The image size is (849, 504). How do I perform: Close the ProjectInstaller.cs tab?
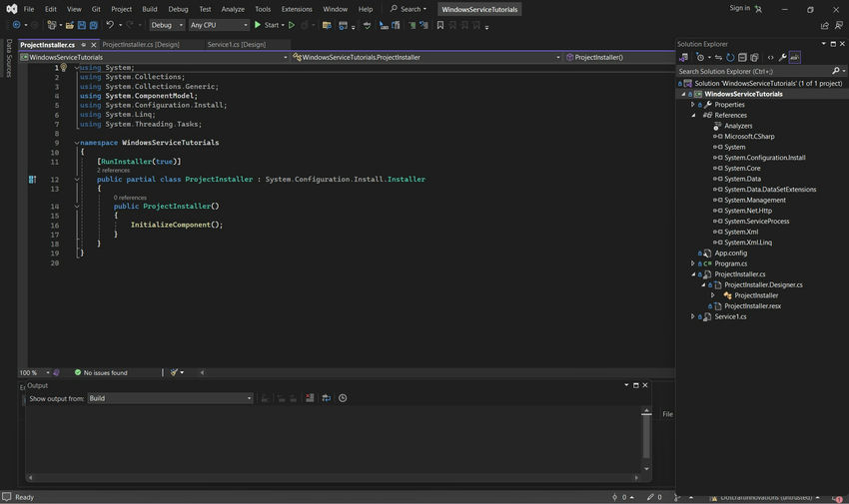coord(93,45)
